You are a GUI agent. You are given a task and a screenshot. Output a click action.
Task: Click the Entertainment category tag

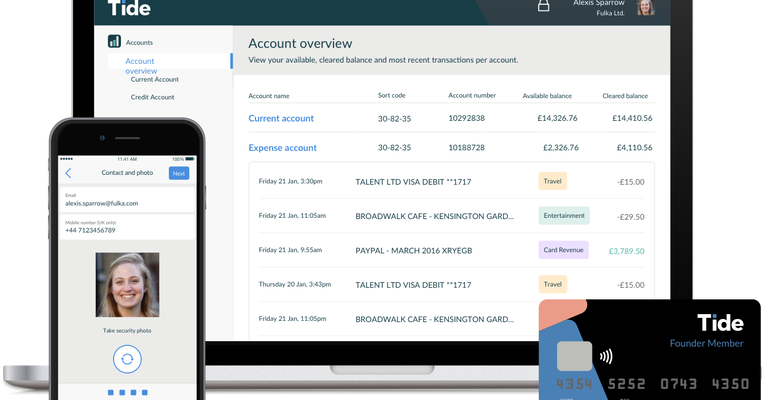[x=564, y=215]
